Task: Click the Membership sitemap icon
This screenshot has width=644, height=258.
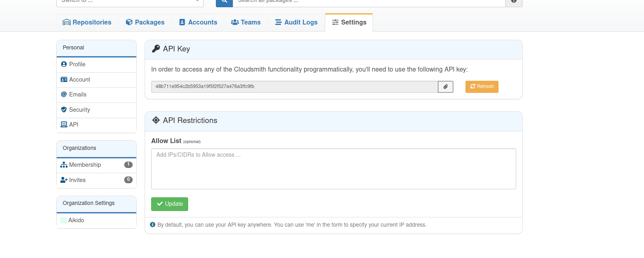Action: click(x=64, y=165)
